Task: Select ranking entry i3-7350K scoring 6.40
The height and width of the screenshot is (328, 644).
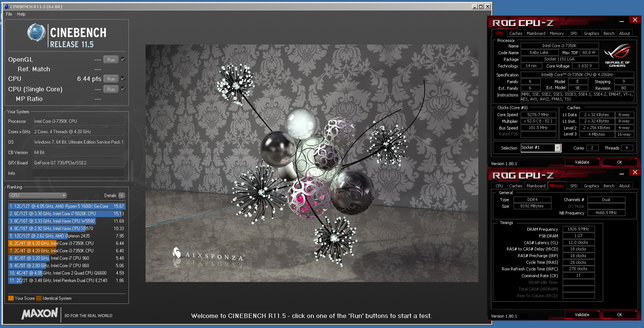Action: tap(67, 251)
